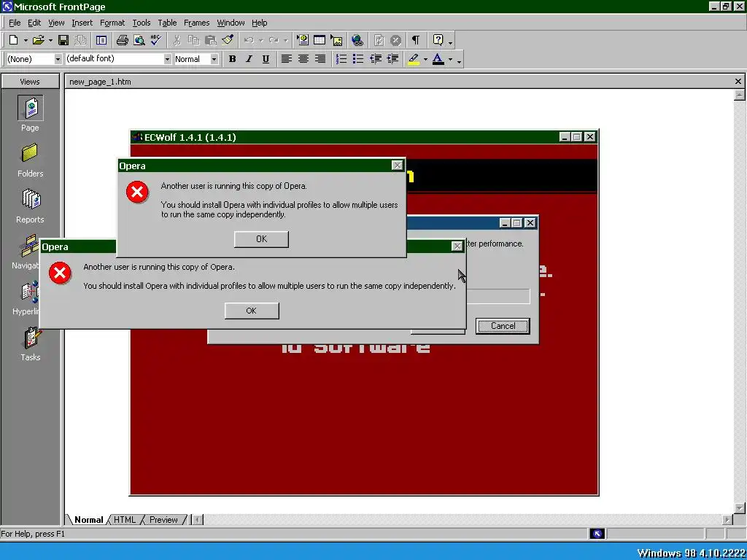Image resolution: width=747 pixels, height=560 pixels.
Task: Click Decrease Indent button
Action: (x=376, y=59)
